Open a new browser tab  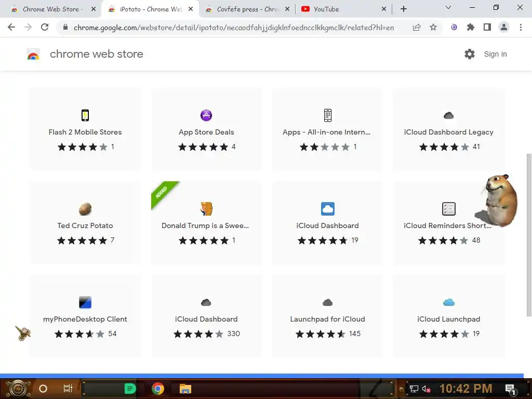coord(403,9)
